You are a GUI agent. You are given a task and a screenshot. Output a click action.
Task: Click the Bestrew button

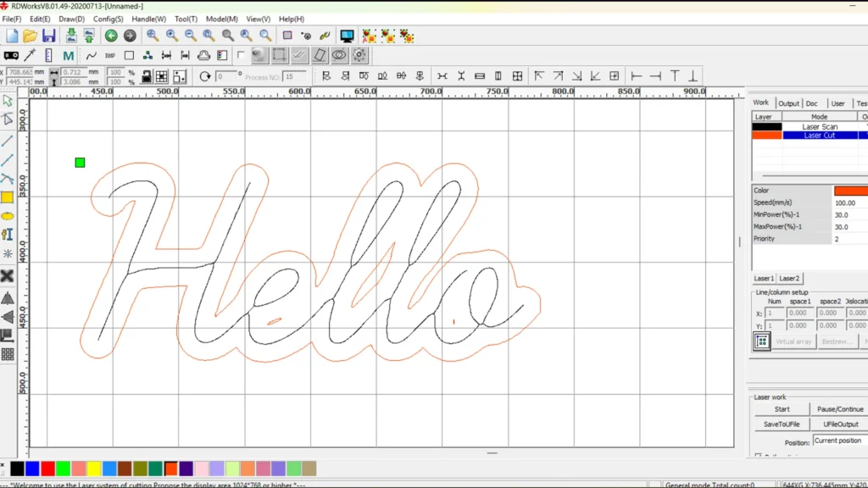(837, 342)
